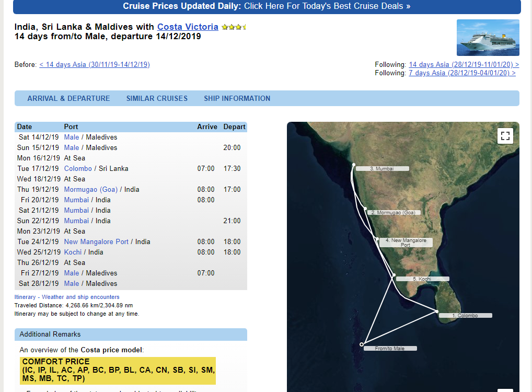Screen dimensions: 532x392
Task: Open following 7 days Asia cruise
Action: click(462, 73)
